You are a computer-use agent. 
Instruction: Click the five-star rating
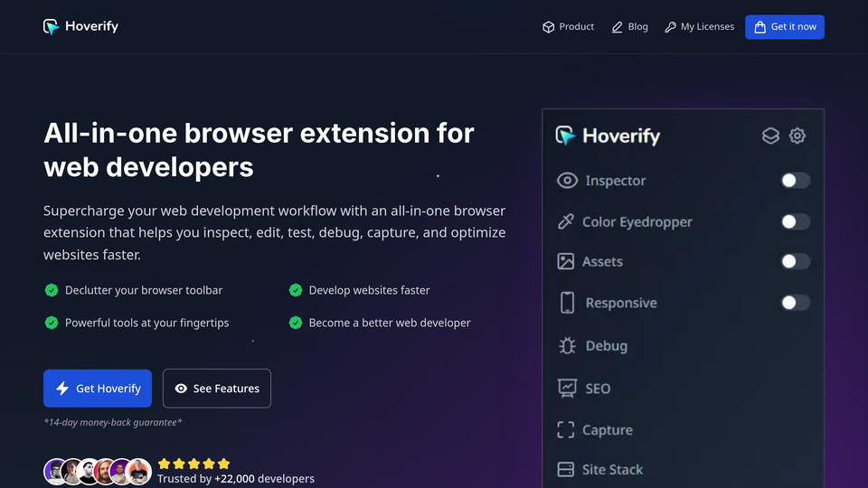tap(193, 464)
